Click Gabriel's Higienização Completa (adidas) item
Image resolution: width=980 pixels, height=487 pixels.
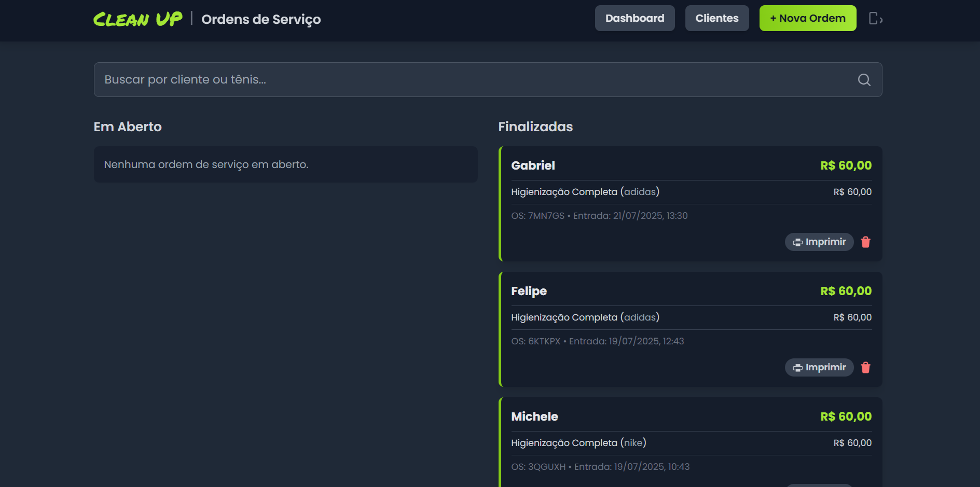pos(585,192)
